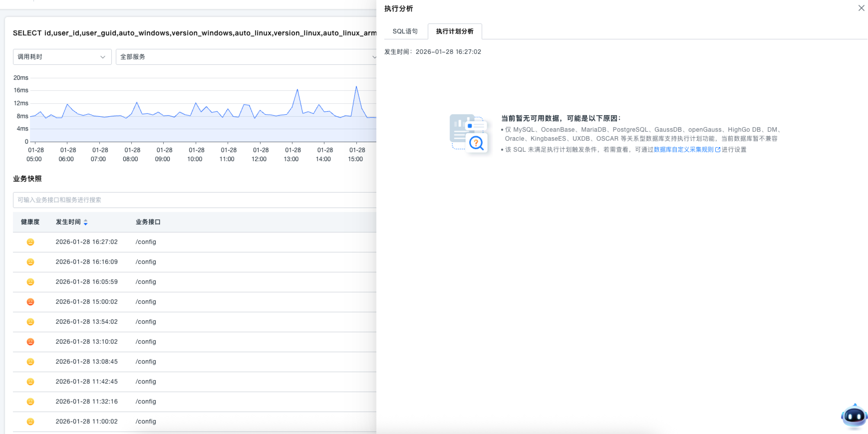
Task: Click the red health icon for 13:10:02 row
Action: [x=30, y=342]
